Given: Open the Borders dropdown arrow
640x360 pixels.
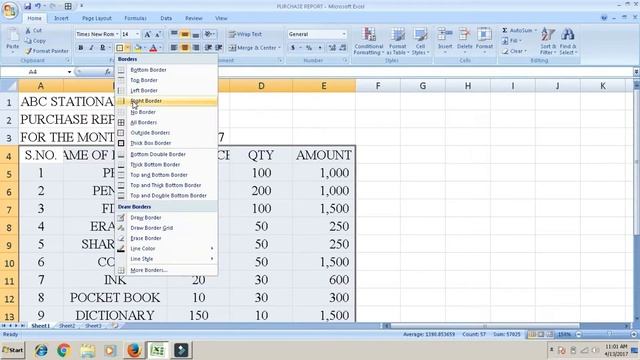Looking at the screenshot, I should (x=127, y=48).
